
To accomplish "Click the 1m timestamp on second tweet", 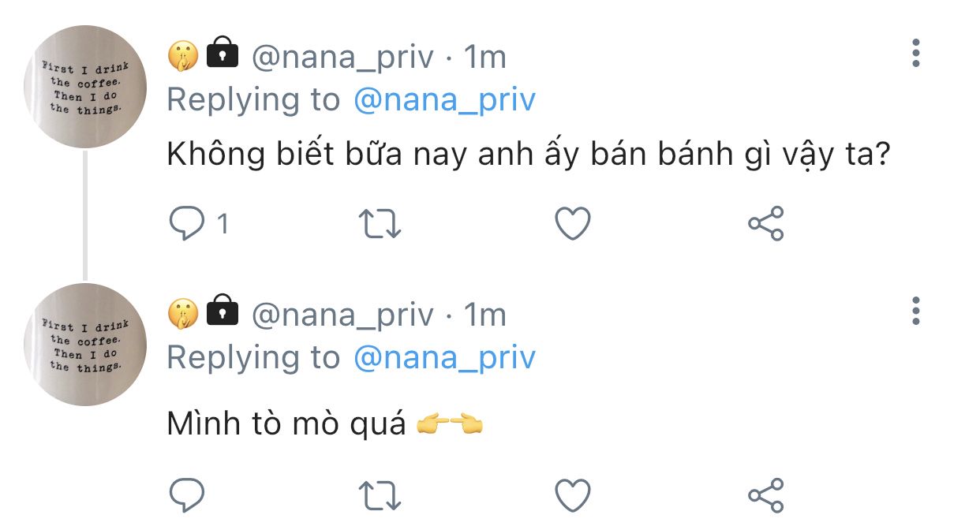I will tap(484, 315).
